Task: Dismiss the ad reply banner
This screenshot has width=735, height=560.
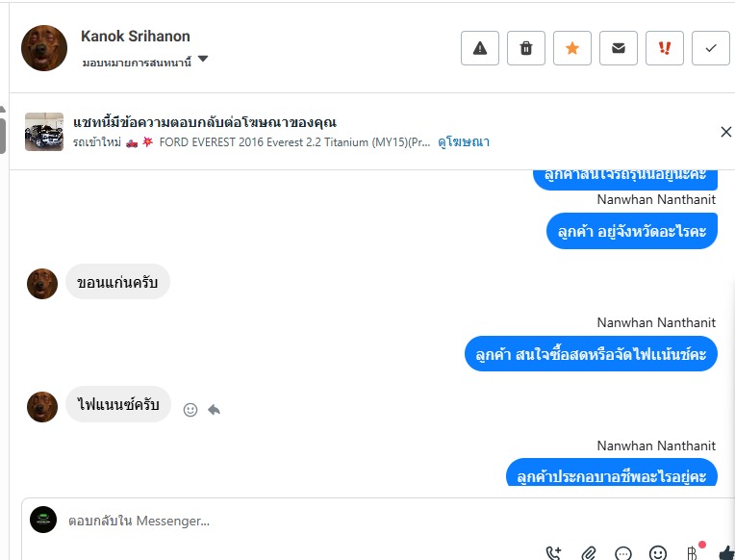Action: 726,132
